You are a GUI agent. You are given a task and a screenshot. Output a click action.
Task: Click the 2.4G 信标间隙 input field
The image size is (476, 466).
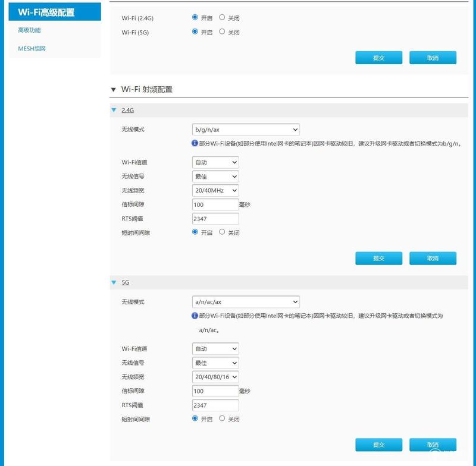[x=215, y=204]
